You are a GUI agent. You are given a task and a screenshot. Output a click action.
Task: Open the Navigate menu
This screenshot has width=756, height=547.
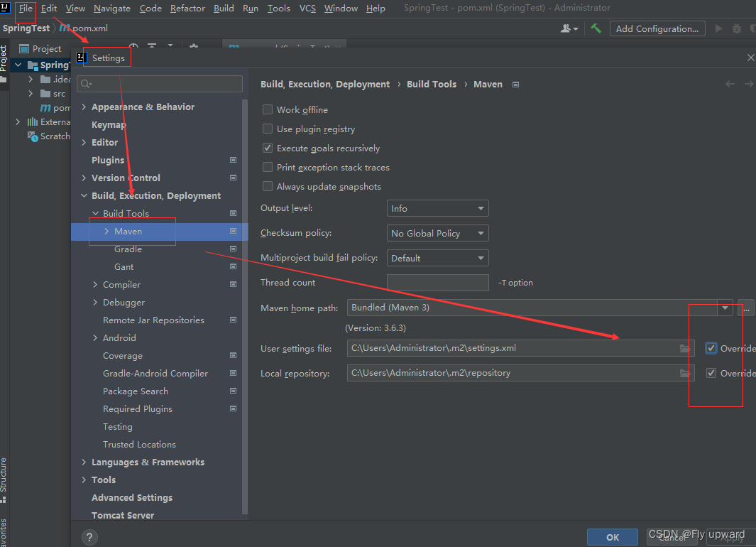[x=112, y=9]
